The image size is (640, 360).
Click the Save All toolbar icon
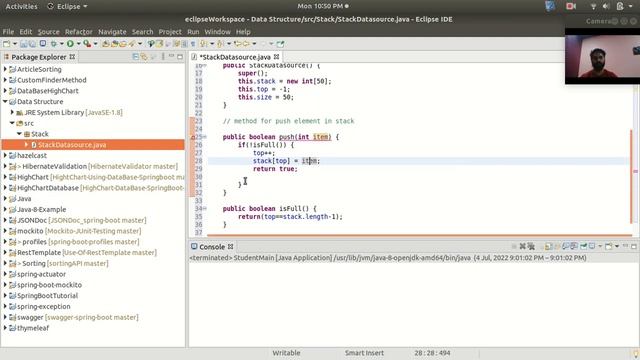click(32, 44)
